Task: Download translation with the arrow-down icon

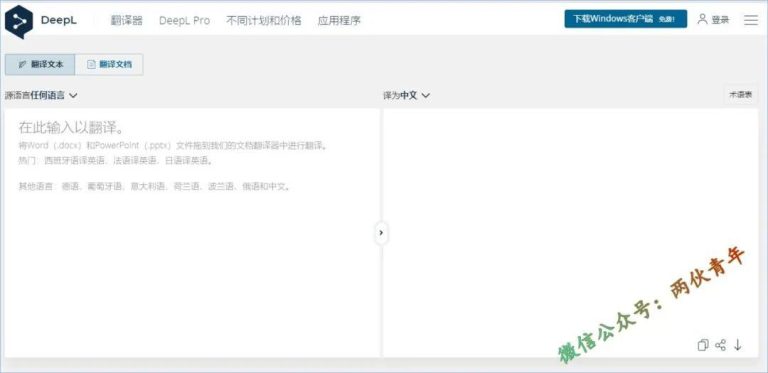Action: click(738, 345)
